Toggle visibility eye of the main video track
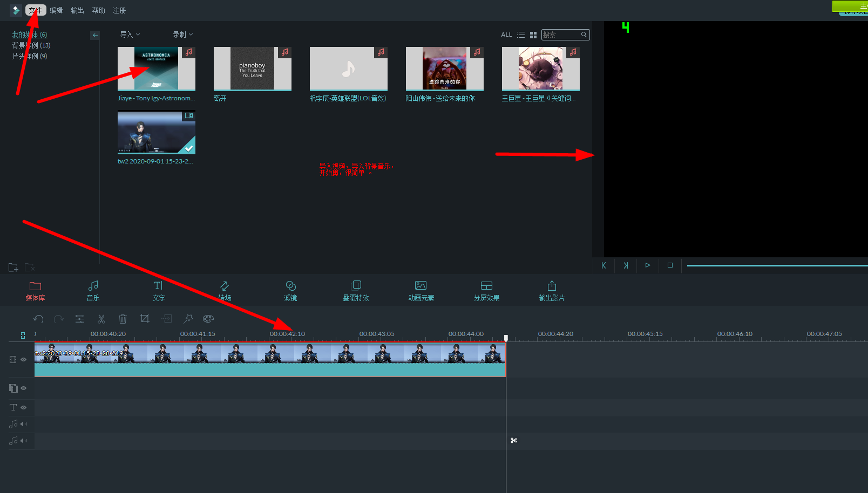Image resolution: width=868 pixels, height=493 pixels. [24, 359]
